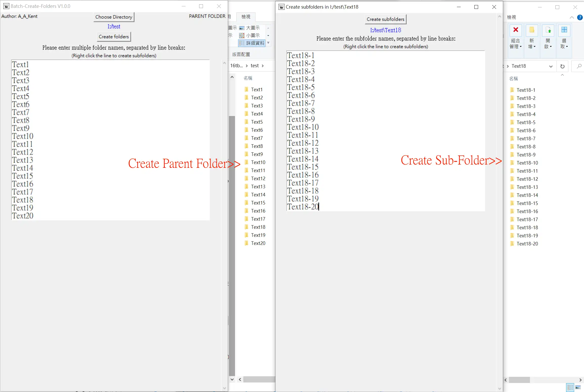This screenshot has height=392, width=584.
Task: Click the 'Create subfolders' button
Action: pos(385,19)
